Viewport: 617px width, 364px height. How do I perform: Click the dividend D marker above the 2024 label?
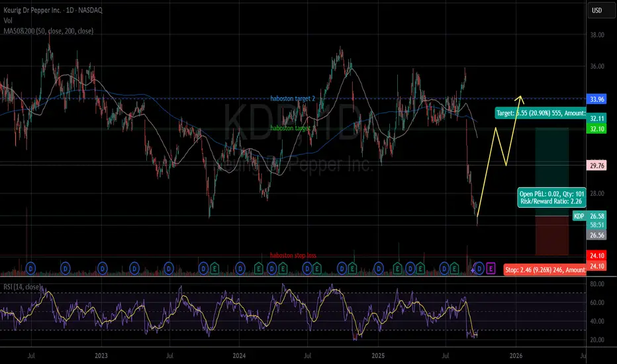(x=240, y=269)
